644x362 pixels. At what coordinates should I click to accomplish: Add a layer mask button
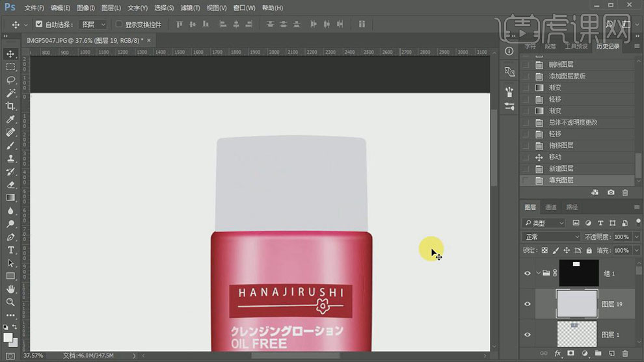click(571, 353)
